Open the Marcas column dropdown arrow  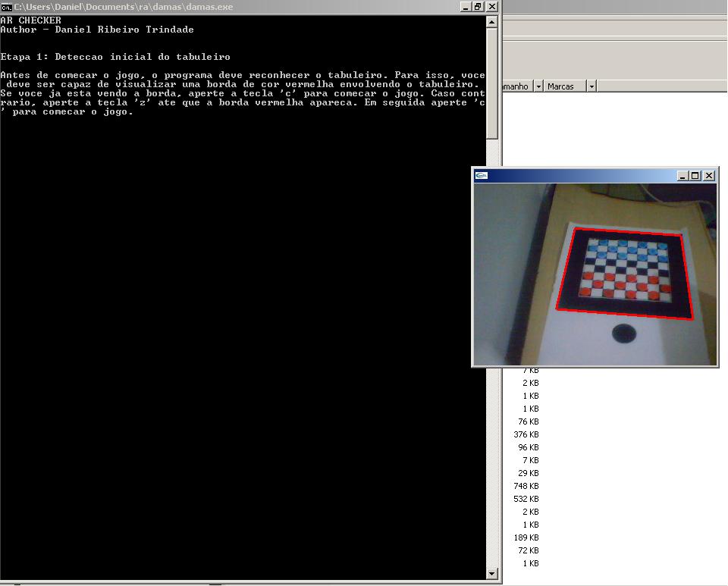click(x=591, y=86)
